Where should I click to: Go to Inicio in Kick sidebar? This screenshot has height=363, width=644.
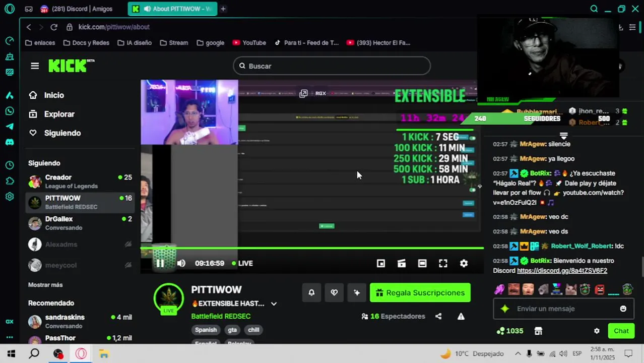[46, 95]
